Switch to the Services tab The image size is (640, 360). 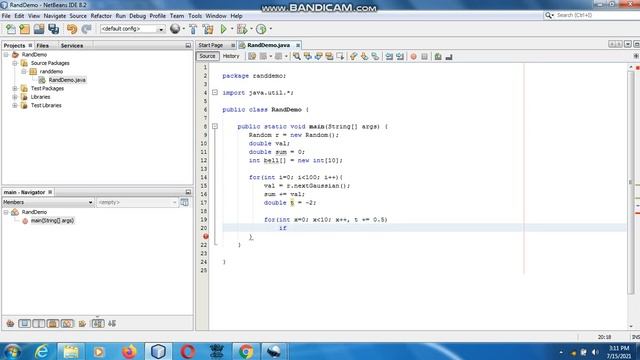point(72,46)
